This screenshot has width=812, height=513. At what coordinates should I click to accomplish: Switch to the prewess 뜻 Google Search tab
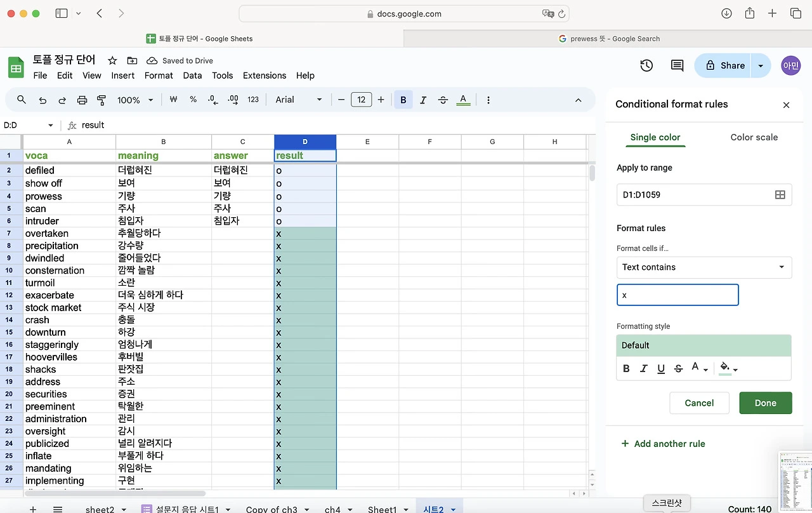[x=608, y=39]
